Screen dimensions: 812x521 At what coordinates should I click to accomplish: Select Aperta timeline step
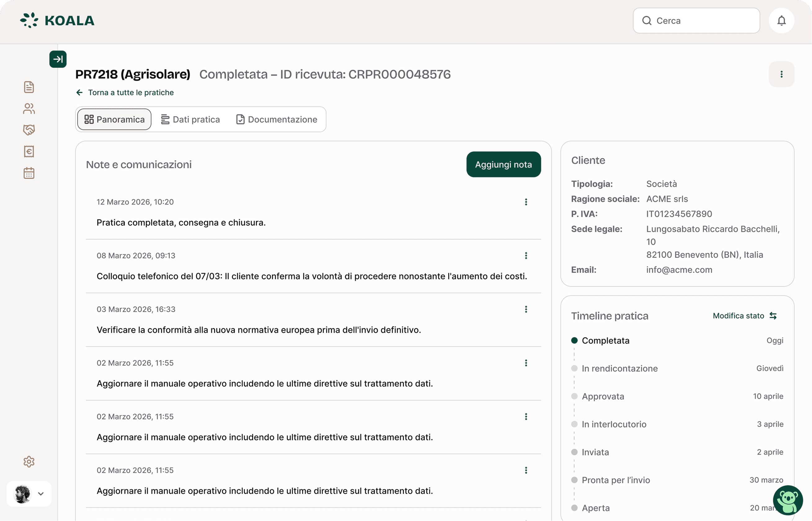[596, 508]
